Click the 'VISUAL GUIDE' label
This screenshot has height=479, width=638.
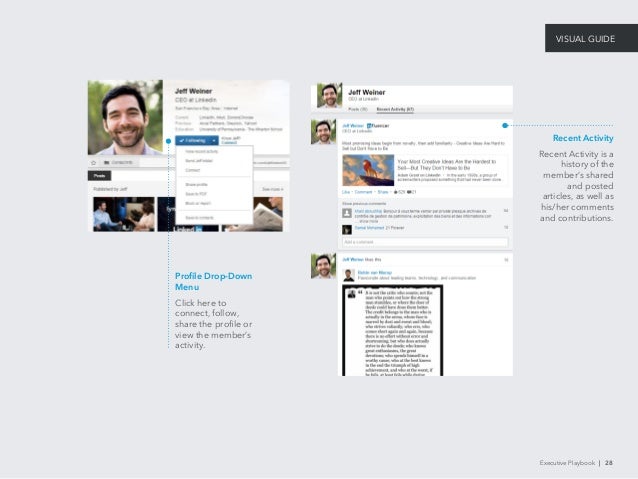click(x=585, y=39)
